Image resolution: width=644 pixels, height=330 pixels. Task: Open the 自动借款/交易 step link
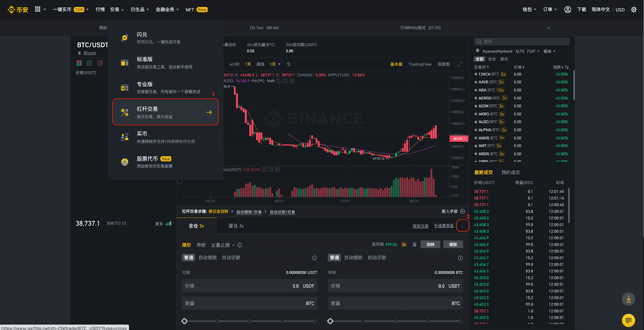[249, 212]
